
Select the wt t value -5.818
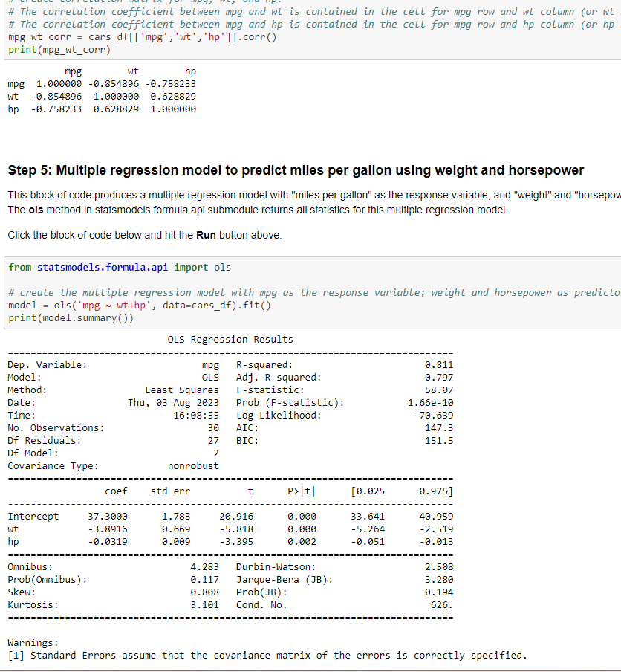tap(236, 529)
